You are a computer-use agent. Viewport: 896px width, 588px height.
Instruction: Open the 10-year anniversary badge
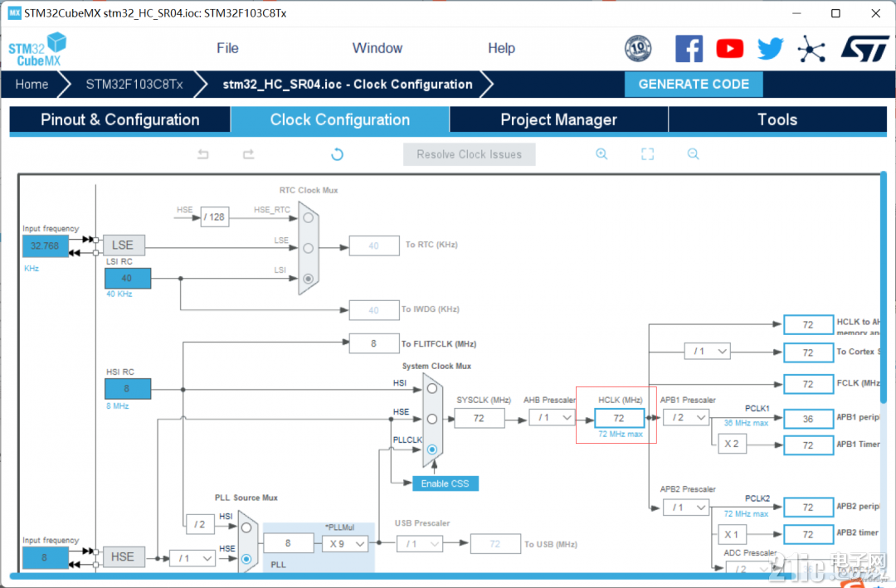tap(638, 49)
